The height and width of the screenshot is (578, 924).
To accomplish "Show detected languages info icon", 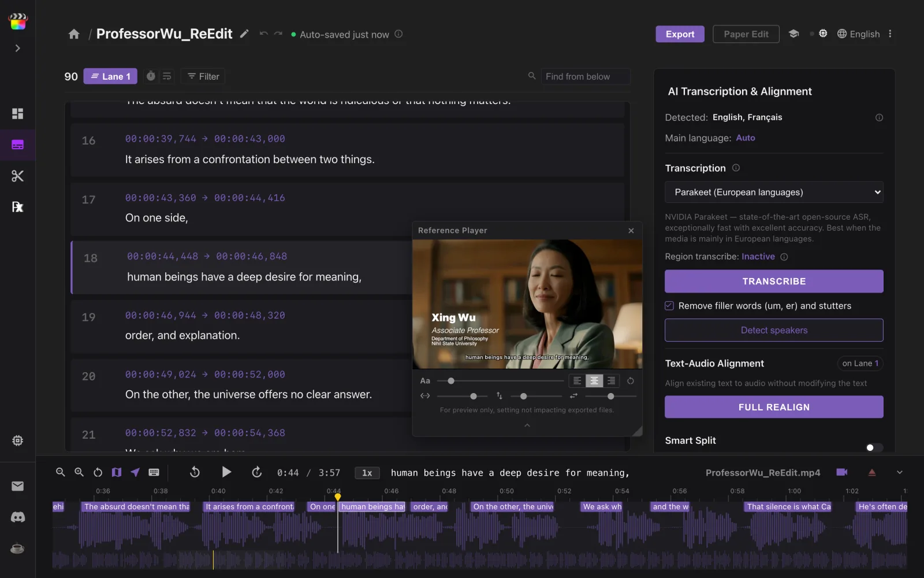I will pyautogui.click(x=879, y=117).
